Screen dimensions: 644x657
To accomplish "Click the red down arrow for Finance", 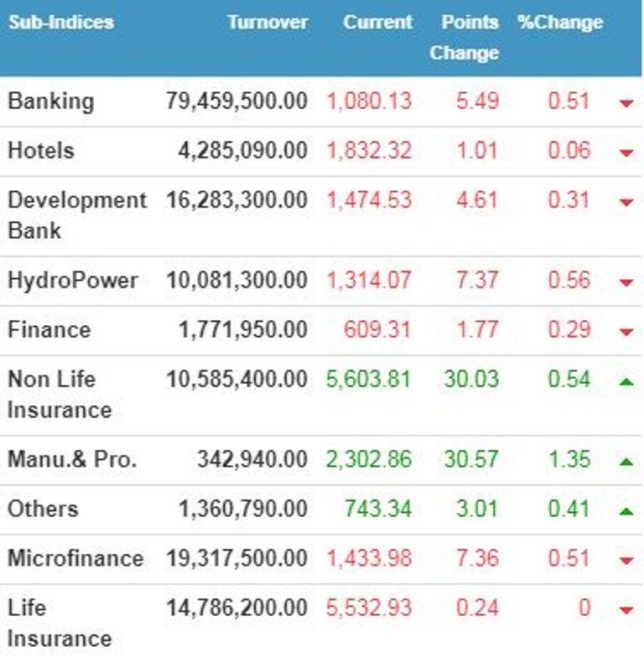I will click(x=626, y=331).
